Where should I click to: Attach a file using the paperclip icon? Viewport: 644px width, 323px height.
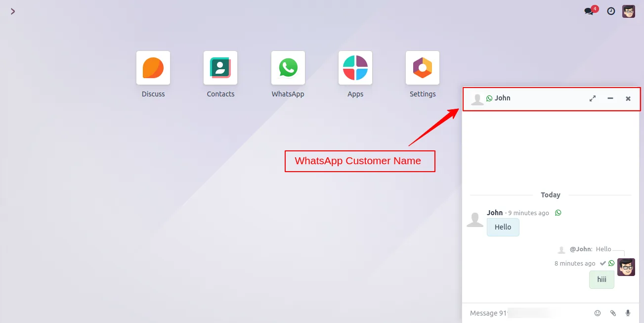613,313
